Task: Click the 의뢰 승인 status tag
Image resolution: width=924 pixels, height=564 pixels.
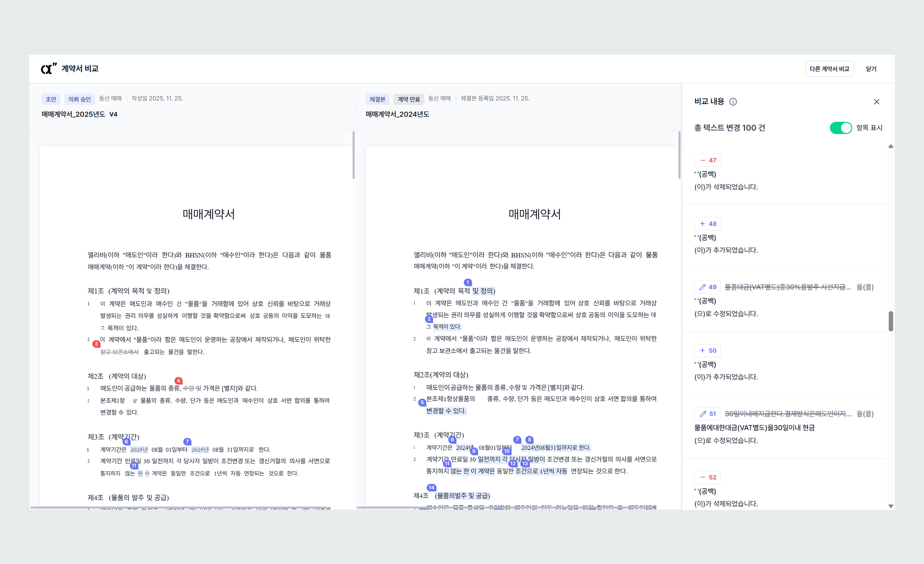Action: [79, 99]
